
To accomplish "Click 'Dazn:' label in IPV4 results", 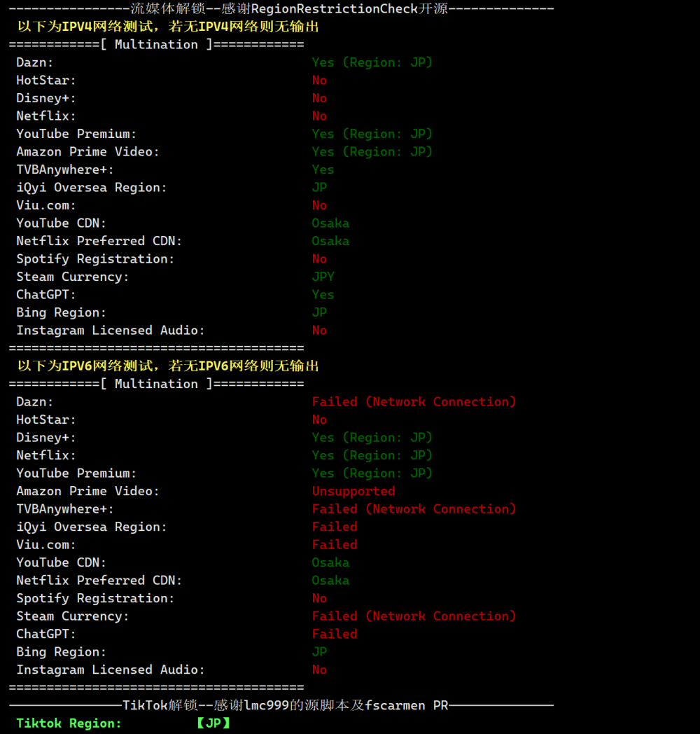I will click(x=35, y=63).
